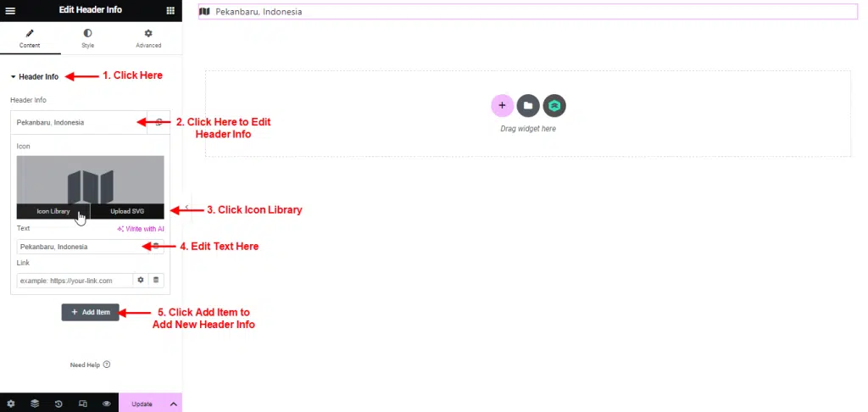868x412 pixels.
Task: Focus the Text input field
Action: tap(83, 247)
